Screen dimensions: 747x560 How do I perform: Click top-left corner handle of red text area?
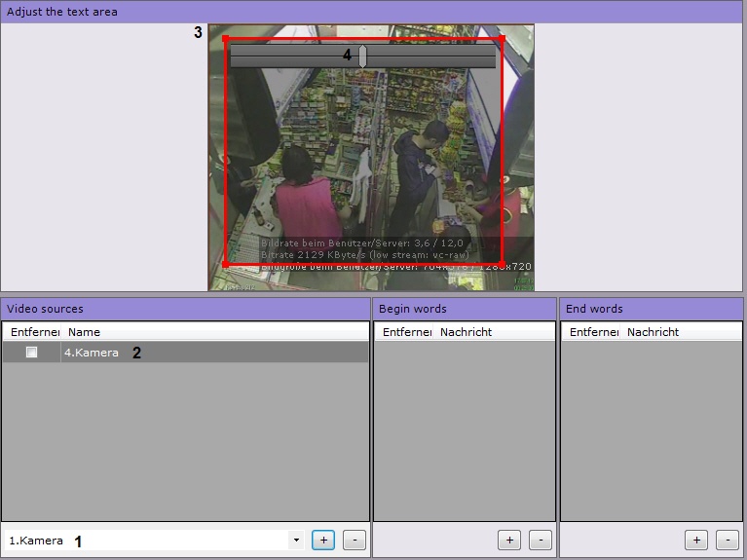click(x=226, y=39)
